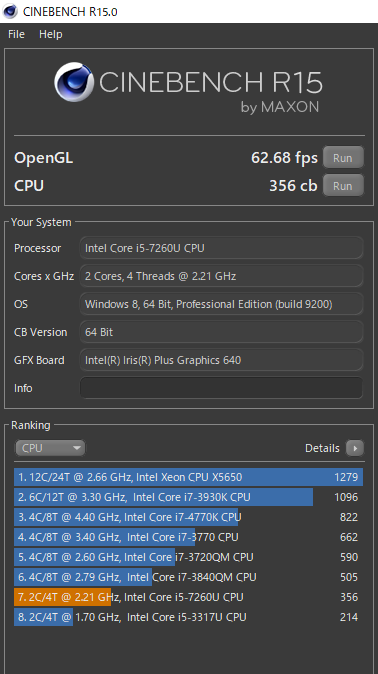Click the GFX Board field
The width and height of the screenshot is (378, 674).
(x=221, y=360)
